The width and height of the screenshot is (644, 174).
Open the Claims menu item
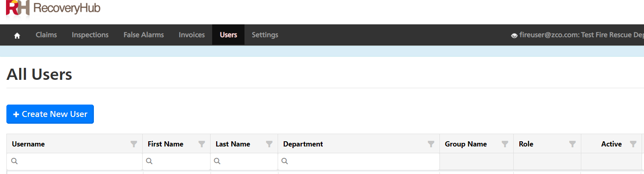46,35
